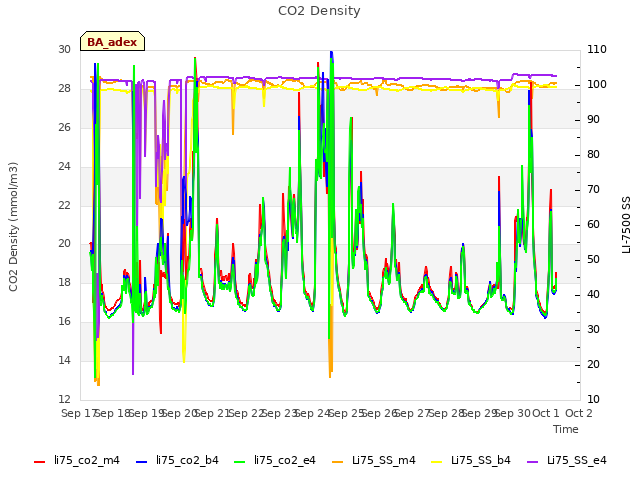640x480 pixels.
Task: Toggle li75_co2_m4 legend entry
Action: (77, 460)
